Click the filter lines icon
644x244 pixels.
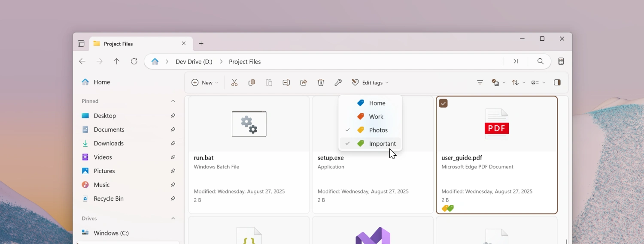480,83
